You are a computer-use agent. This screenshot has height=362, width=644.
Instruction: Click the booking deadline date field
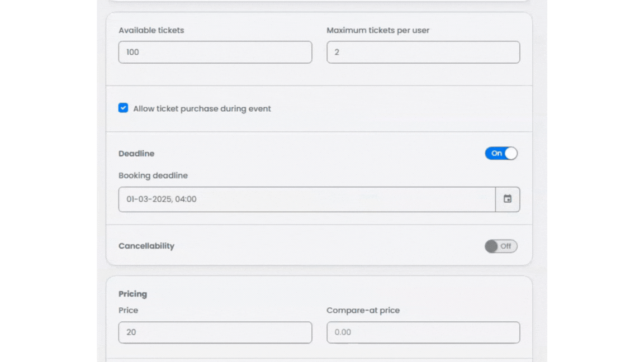point(306,199)
